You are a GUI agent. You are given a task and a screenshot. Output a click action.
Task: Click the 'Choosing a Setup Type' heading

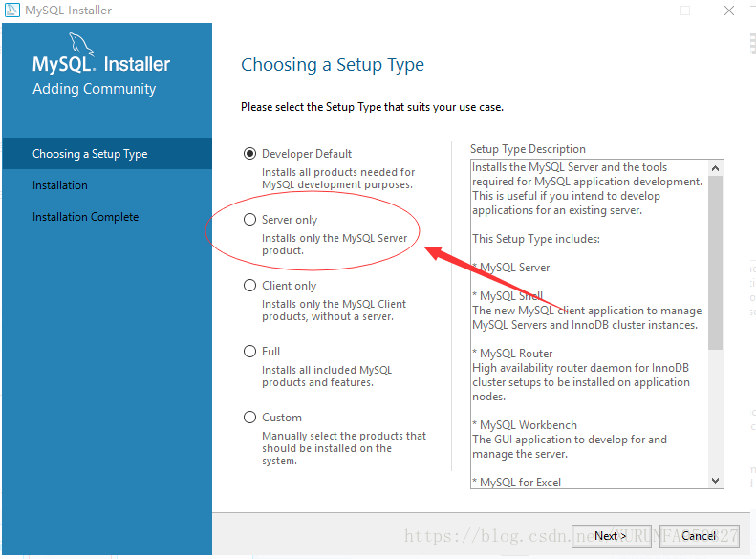click(333, 65)
